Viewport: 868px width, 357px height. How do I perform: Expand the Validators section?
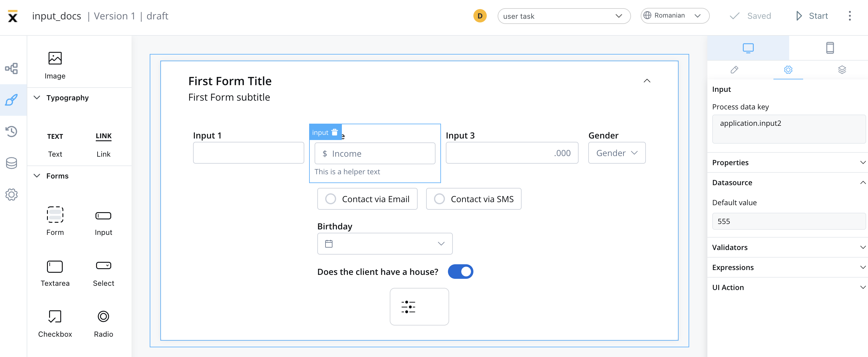pos(787,247)
